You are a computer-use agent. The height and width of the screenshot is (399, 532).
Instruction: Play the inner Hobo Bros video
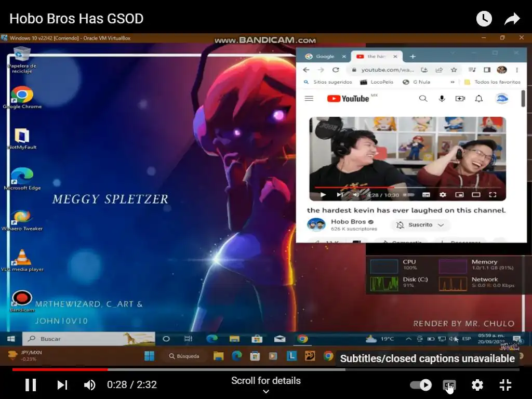[x=323, y=195]
